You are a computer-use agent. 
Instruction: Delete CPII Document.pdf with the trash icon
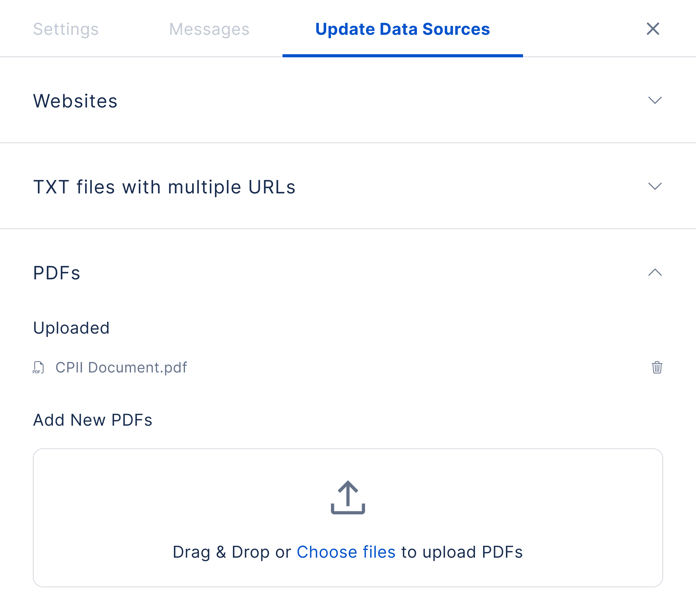(x=657, y=367)
